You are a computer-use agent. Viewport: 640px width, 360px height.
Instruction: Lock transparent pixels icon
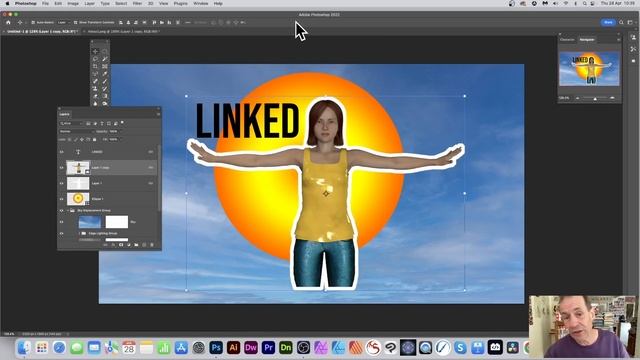click(69, 139)
